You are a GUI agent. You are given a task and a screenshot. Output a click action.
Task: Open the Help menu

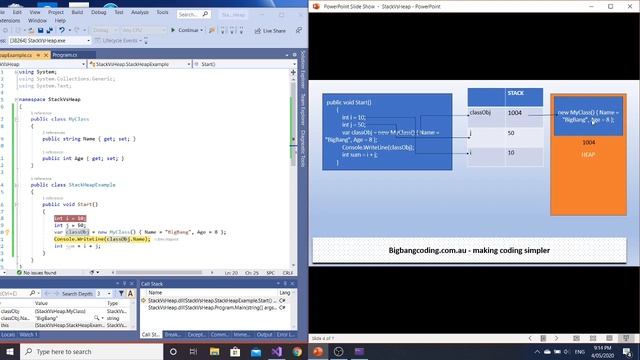[60, 20]
